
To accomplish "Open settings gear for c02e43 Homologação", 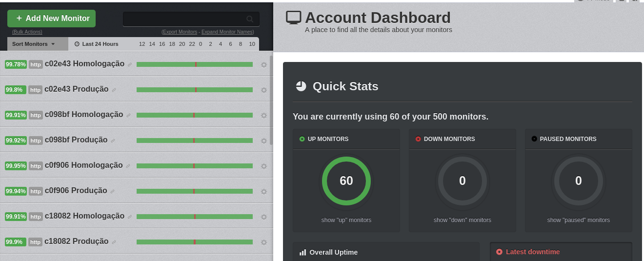I will pos(264,65).
